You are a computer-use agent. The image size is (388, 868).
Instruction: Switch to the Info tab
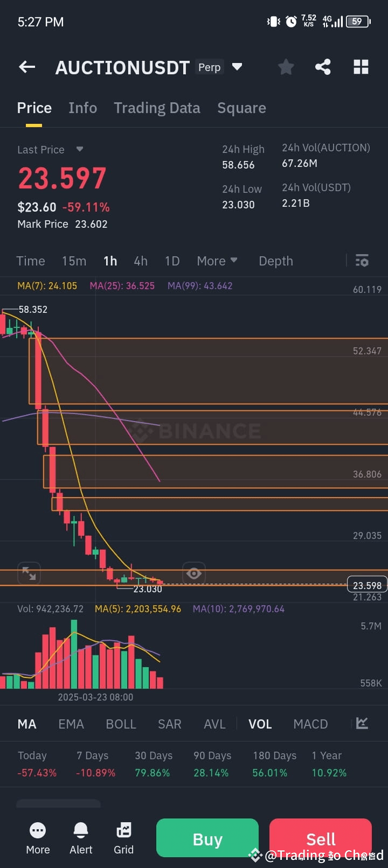pyautogui.click(x=83, y=108)
